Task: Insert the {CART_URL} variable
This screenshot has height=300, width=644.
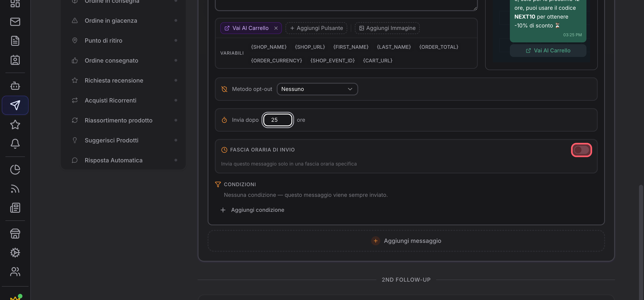Action: (x=378, y=60)
